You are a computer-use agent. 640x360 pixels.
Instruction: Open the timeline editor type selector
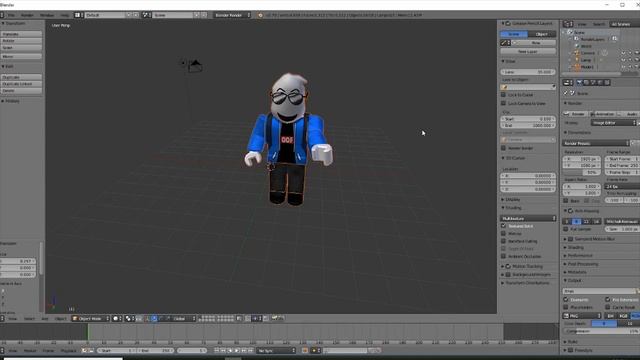[2, 351]
